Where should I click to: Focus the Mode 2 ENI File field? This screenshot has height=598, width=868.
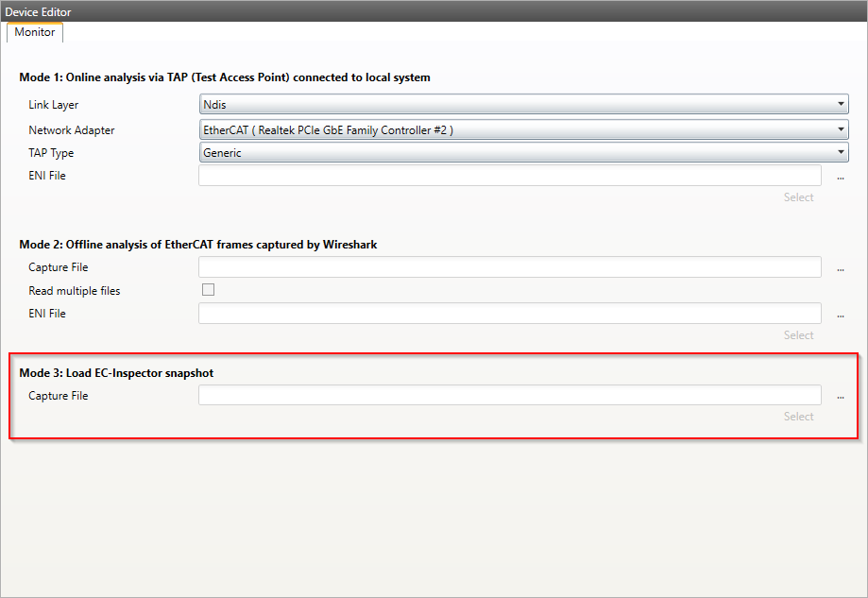pyautogui.click(x=509, y=314)
